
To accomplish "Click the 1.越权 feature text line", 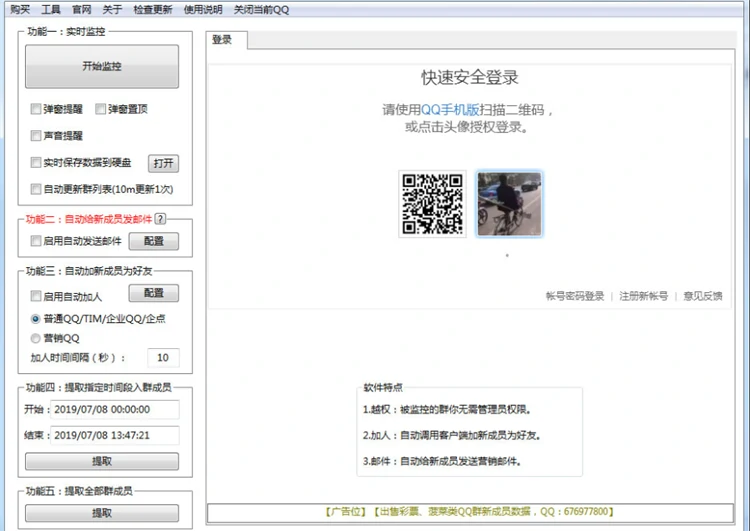I will [x=447, y=409].
